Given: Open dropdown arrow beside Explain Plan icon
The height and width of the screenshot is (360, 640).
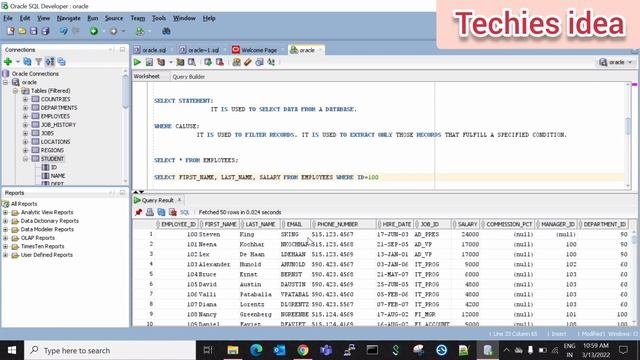Looking at the screenshot, I should [x=171, y=62].
